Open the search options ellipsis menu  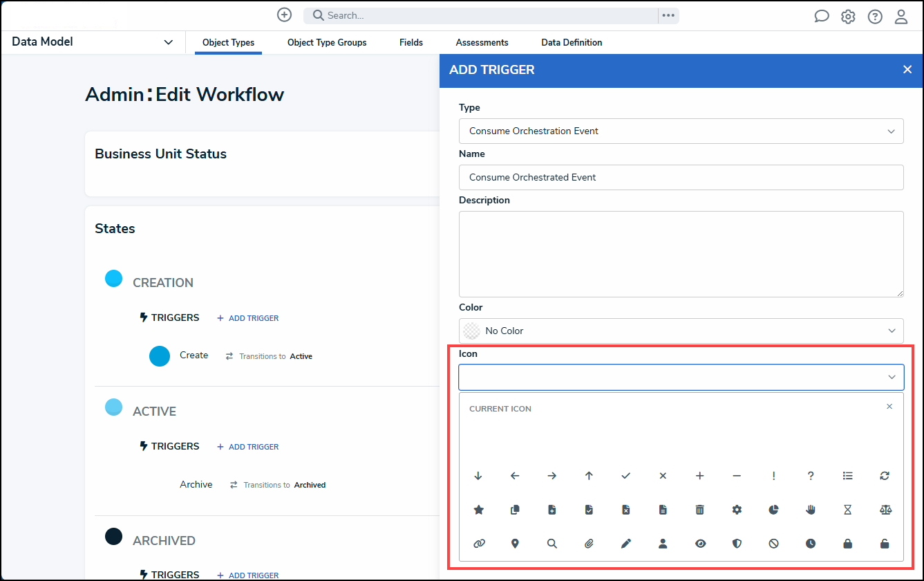click(x=668, y=15)
